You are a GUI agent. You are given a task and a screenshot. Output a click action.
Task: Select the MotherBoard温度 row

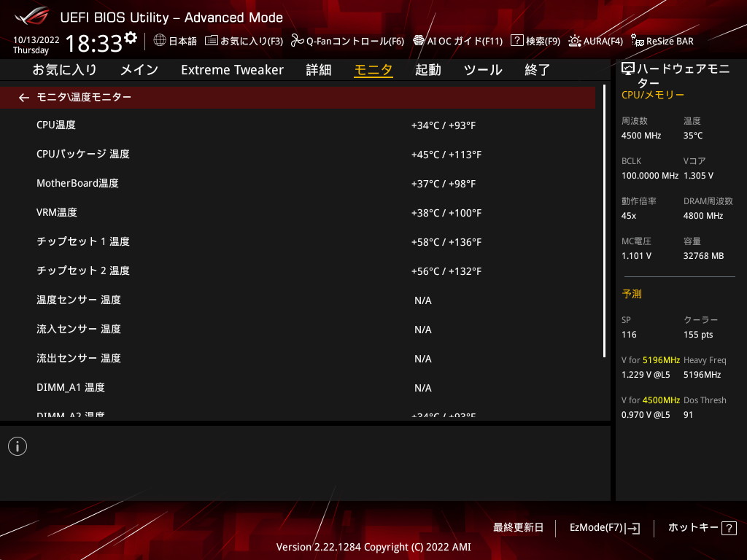point(298,183)
